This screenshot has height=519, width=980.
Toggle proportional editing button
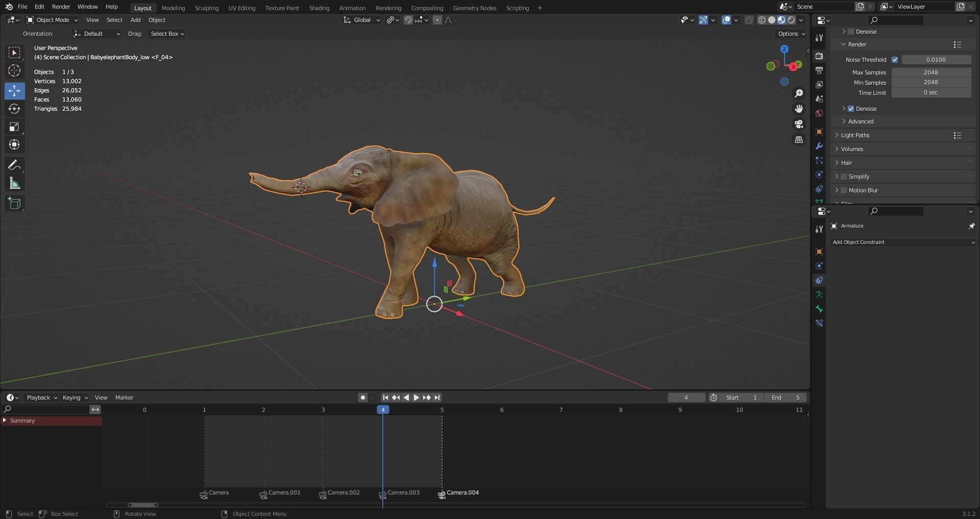(x=437, y=20)
